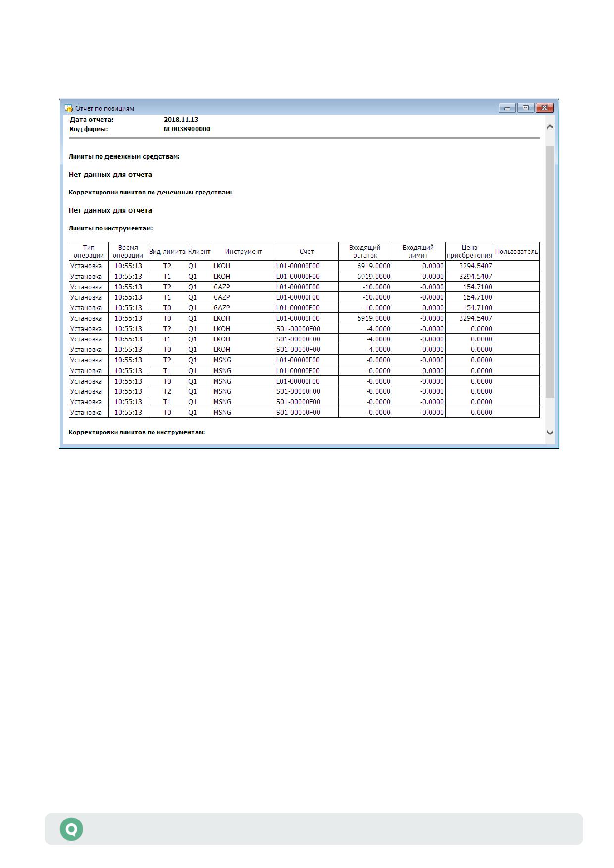Click 'GAZP' in the T2 limit row
The width and height of the screenshot is (614, 868).
click(222, 287)
